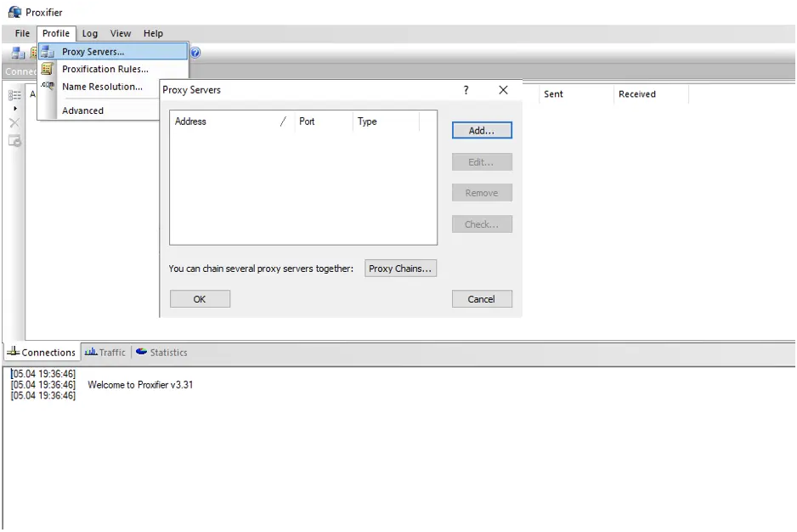Open the File menu
The width and height of the screenshot is (797, 532).
(22, 33)
